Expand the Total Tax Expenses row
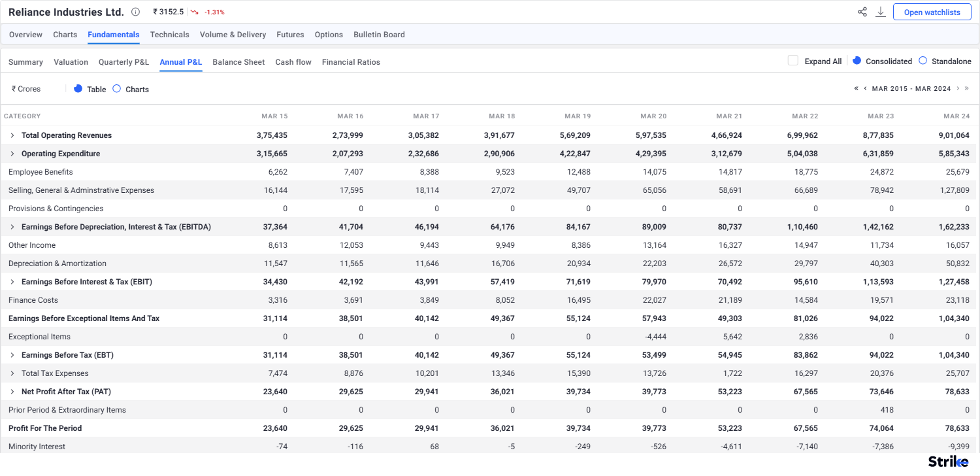 (12, 373)
